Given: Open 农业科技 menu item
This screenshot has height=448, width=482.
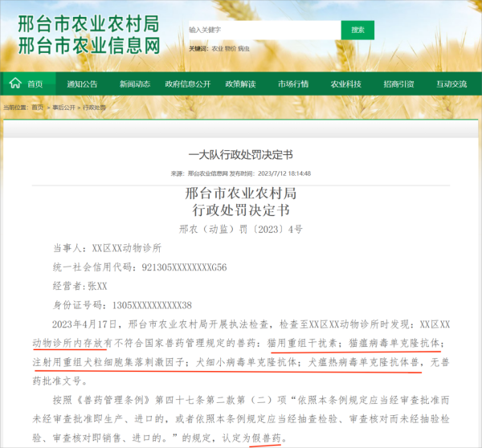Looking at the screenshot, I should tap(345, 83).
